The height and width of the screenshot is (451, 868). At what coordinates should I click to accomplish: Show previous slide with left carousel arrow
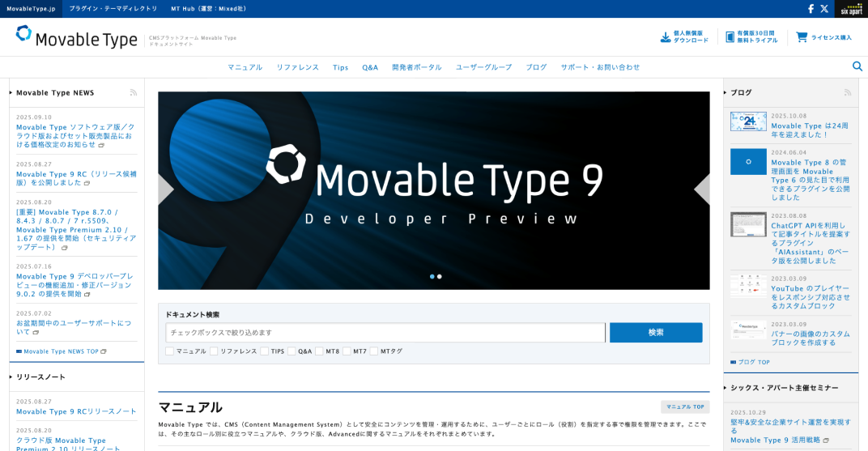[166, 189]
